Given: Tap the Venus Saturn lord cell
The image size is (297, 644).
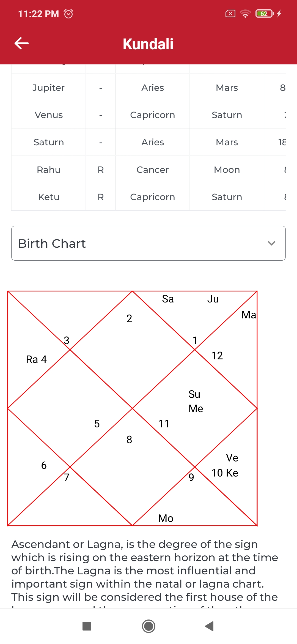Looking at the screenshot, I should pyautogui.click(x=227, y=115).
